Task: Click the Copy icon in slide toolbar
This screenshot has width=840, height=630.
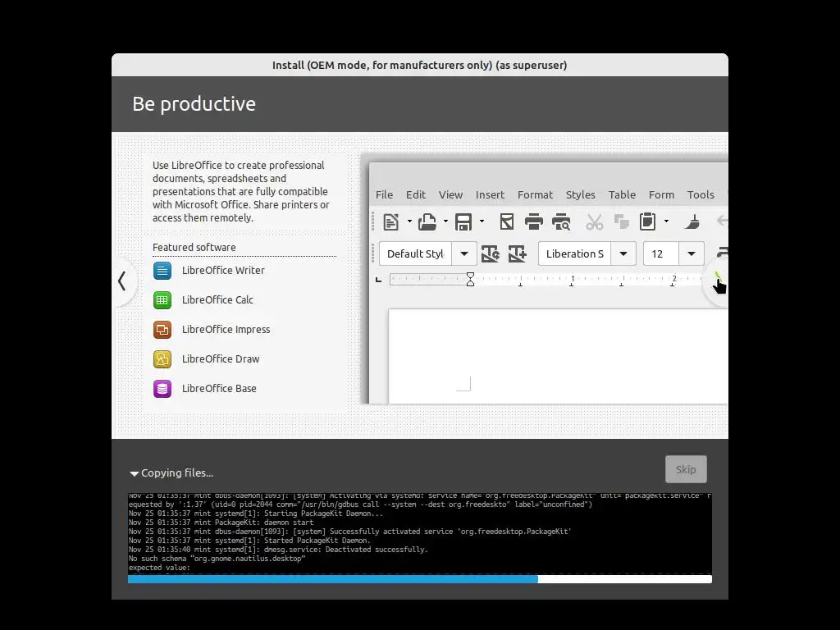Action: tap(622, 221)
